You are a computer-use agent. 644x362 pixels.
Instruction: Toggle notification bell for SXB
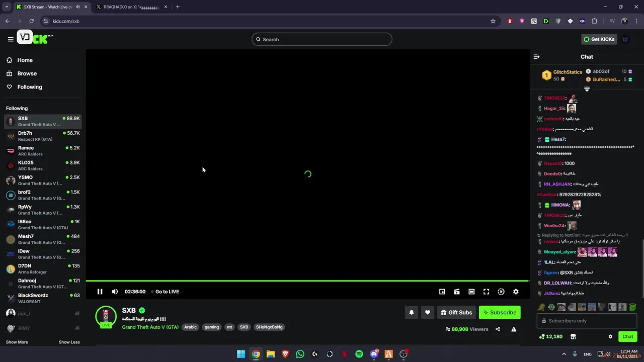tap(411, 312)
